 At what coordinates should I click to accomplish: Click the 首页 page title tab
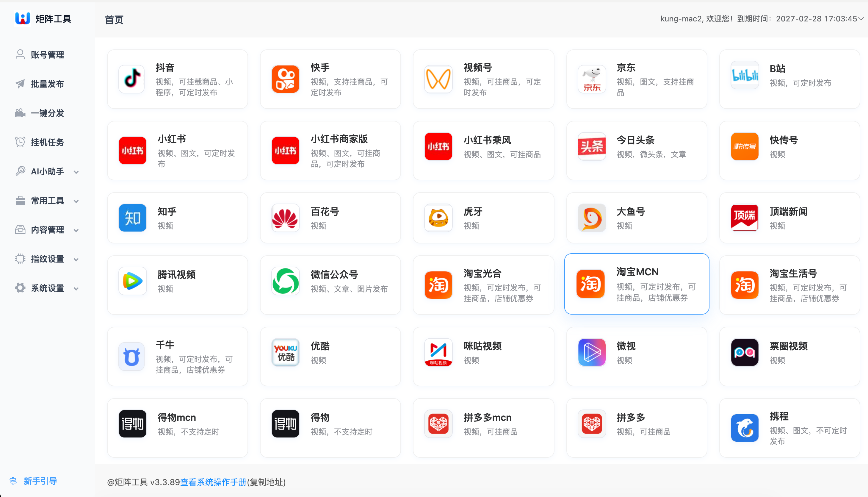[x=114, y=20]
